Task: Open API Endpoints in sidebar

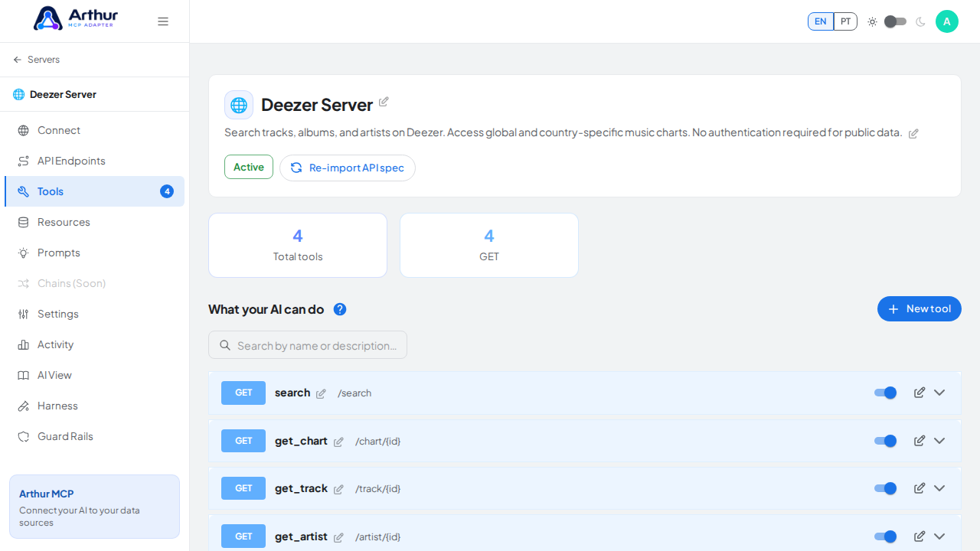Action: (94, 161)
